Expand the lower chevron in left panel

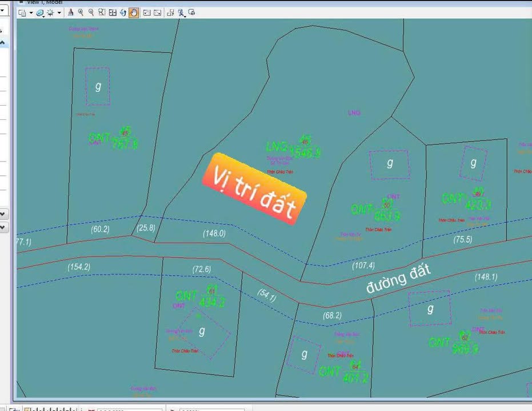tap(2, 227)
